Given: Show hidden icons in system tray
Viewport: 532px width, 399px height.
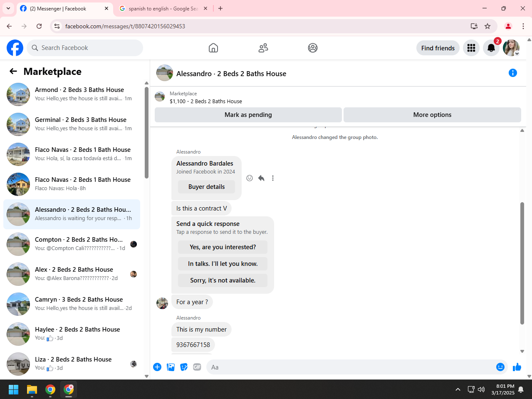Looking at the screenshot, I should pos(458,389).
